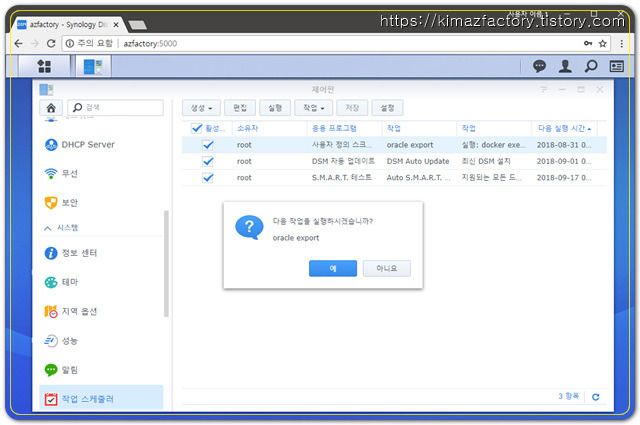Click the 2018-09-17 next run cell
Viewport: 640px width, 425px height.
tap(564, 178)
